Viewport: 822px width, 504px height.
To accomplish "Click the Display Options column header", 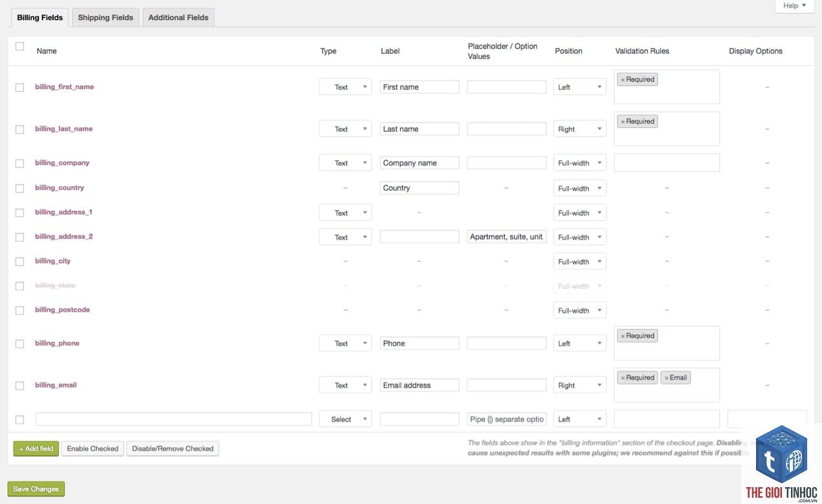I will pyautogui.click(x=755, y=51).
